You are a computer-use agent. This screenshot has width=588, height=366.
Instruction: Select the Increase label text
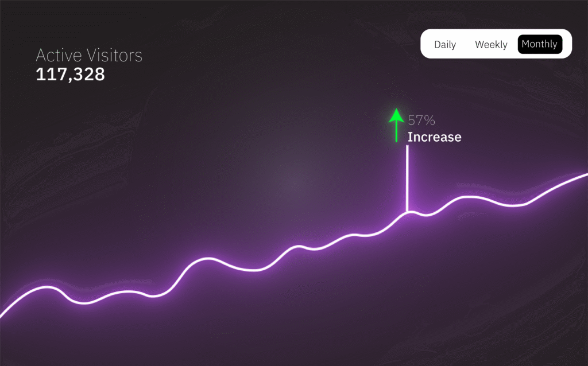click(x=434, y=137)
